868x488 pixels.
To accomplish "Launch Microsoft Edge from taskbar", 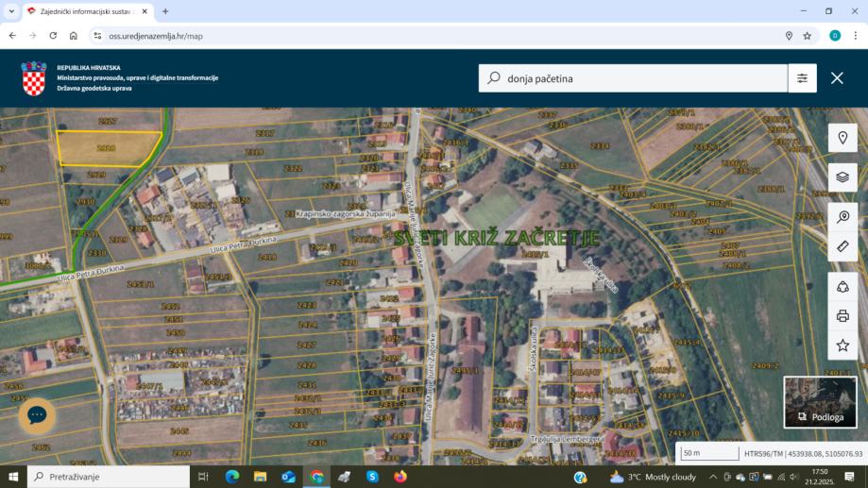I will point(232,477).
